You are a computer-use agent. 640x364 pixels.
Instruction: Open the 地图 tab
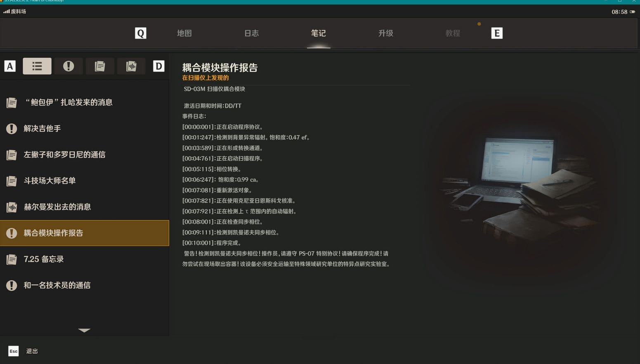tap(184, 33)
